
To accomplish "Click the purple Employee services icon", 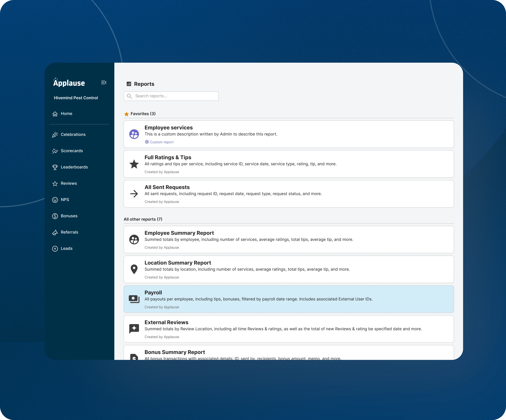I will (134, 134).
